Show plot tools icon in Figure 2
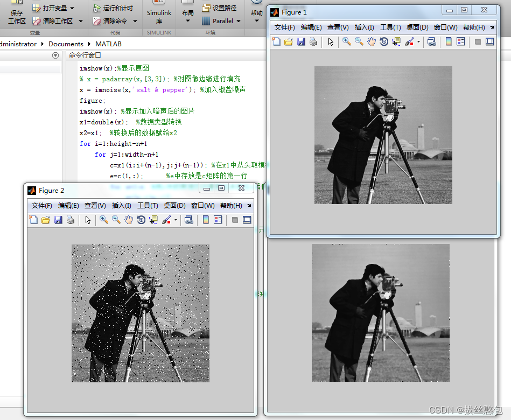This screenshot has width=511, height=420. (247, 220)
